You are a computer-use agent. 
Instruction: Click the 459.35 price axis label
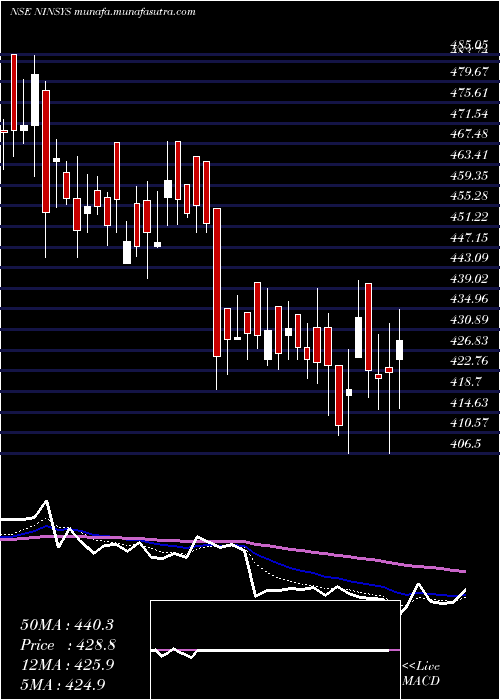[468, 175]
